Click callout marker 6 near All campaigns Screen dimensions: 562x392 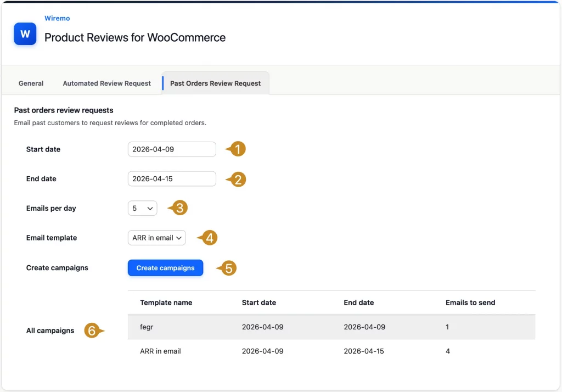(x=92, y=331)
